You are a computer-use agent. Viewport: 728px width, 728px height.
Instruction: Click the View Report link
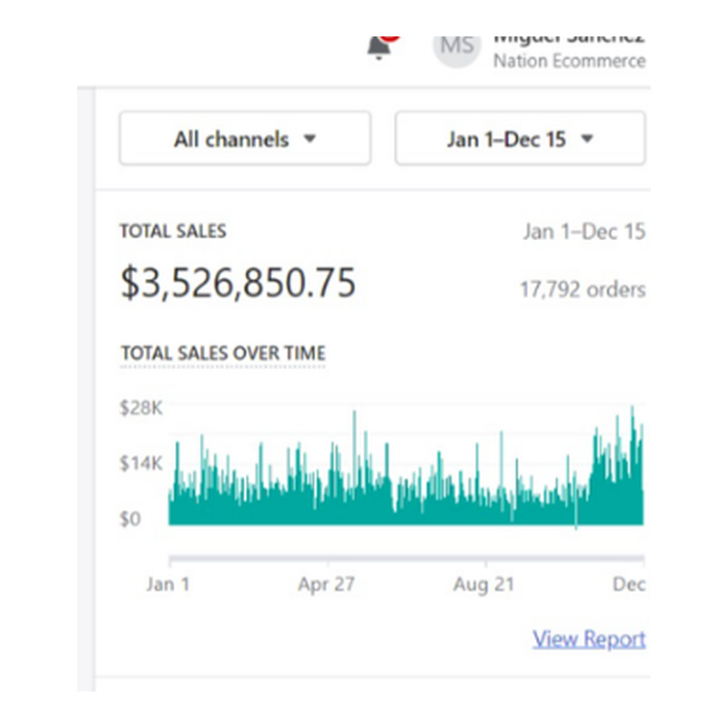589,639
